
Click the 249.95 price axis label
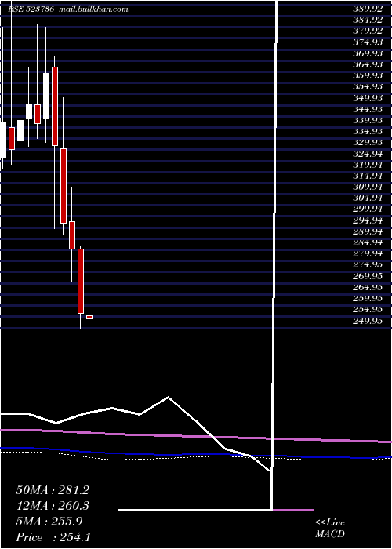click(x=368, y=321)
